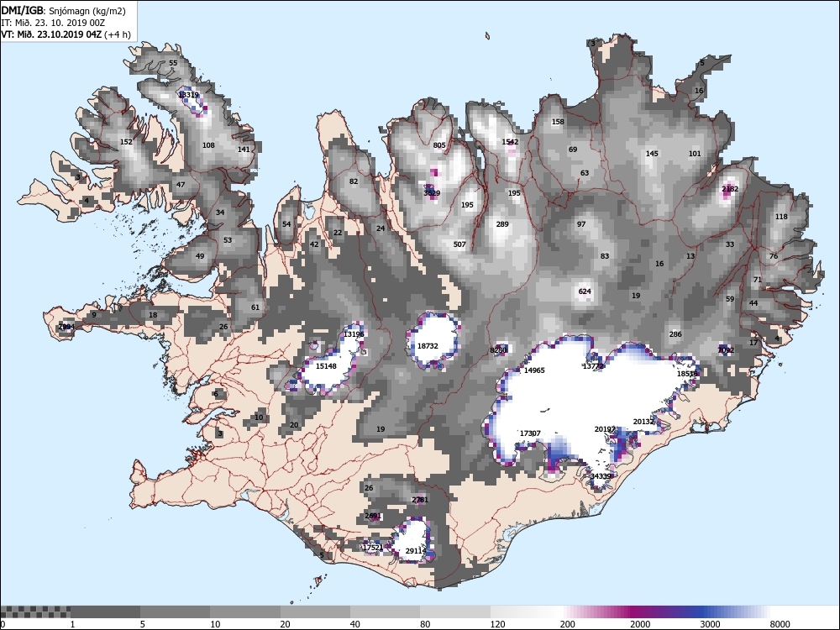Image resolution: width=840 pixels, height=630 pixels.
Task: Click the map value 145
Action: coord(652,154)
